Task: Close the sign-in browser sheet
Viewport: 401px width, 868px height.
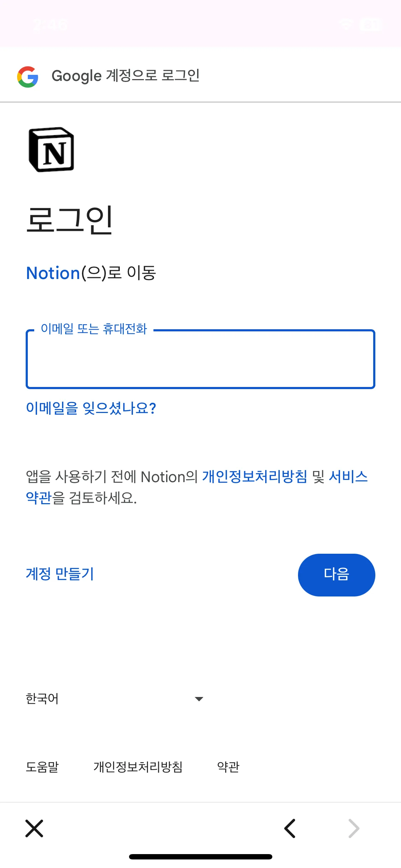Action: pyautogui.click(x=34, y=828)
